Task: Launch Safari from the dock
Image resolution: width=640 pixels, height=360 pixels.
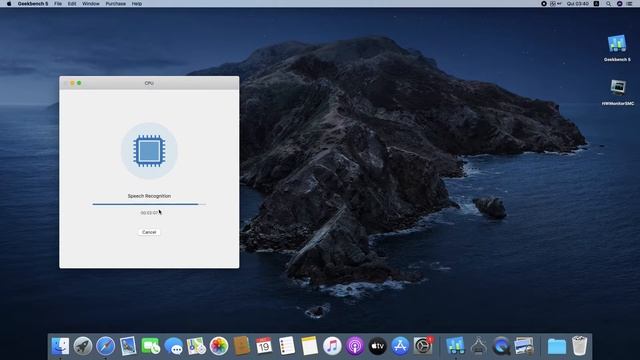Action: point(105,346)
